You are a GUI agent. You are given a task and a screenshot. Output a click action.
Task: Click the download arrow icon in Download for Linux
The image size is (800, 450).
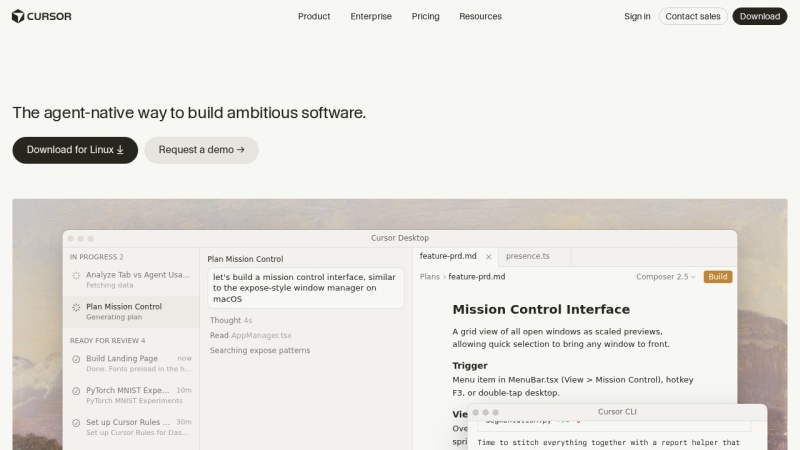120,150
